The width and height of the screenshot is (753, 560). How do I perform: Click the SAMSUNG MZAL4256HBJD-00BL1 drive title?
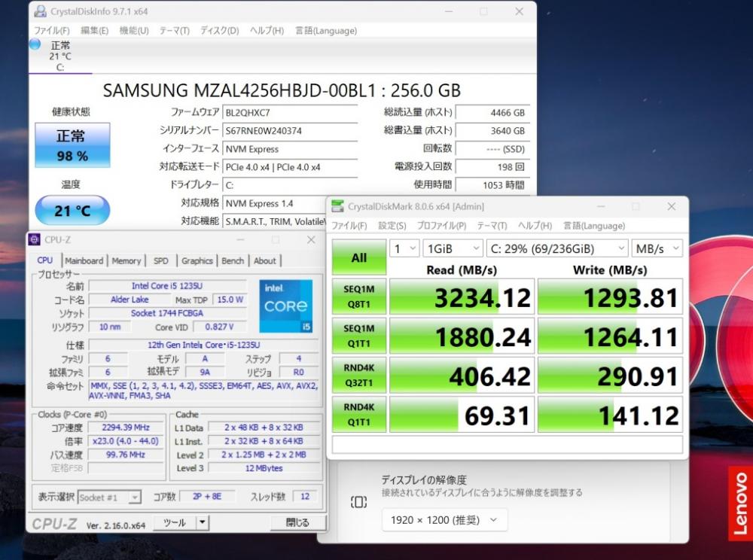click(x=282, y=90)
